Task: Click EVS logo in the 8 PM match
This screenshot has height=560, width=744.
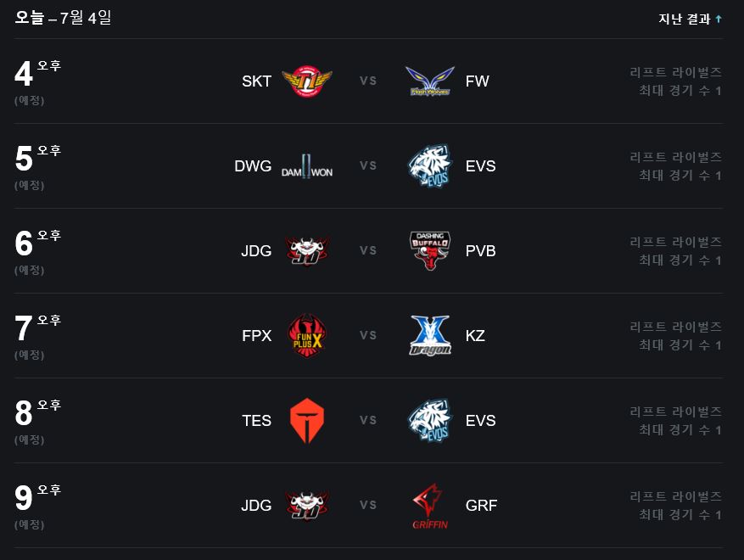Action: point(430,421)
